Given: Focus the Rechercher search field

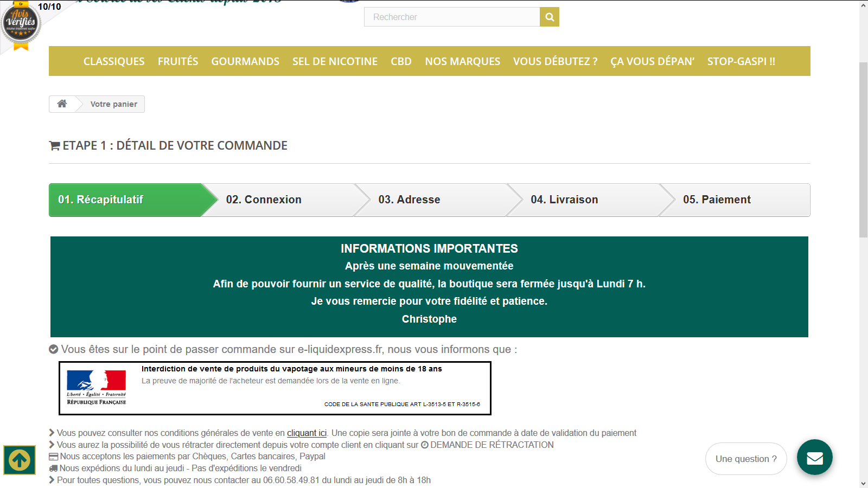Looking at the screenshot, I should click(x=452, y=17).
